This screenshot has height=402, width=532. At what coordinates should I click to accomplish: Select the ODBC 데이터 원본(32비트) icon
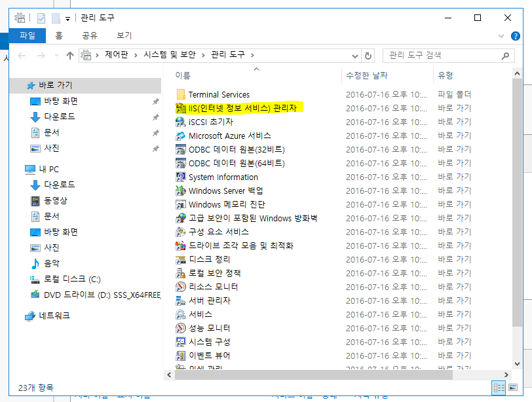(x=181, y=149)
